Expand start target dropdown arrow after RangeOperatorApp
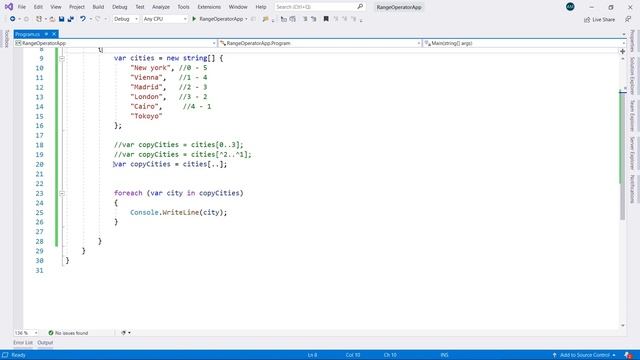The image size is (640, 360). point(246,19)
